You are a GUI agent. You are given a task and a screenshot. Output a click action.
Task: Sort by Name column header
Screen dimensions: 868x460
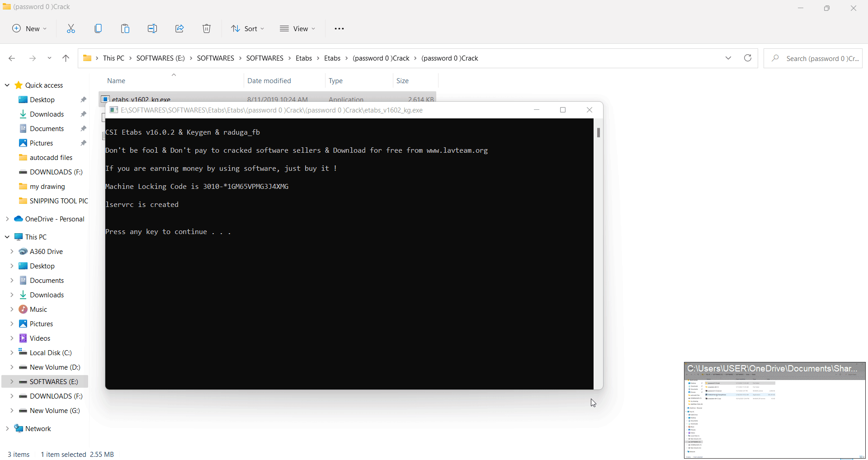click(x=116, y=81)
